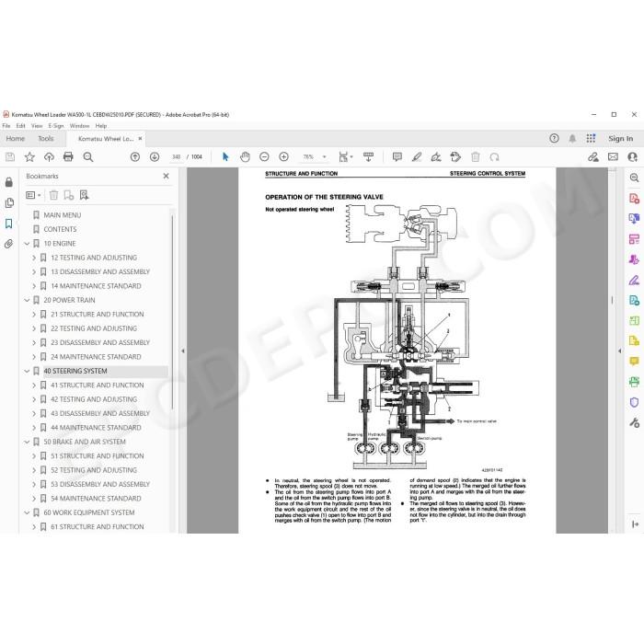The image size is (644, 644).
Task: Choose the Selection arrow tool
Action: [225, 157]
